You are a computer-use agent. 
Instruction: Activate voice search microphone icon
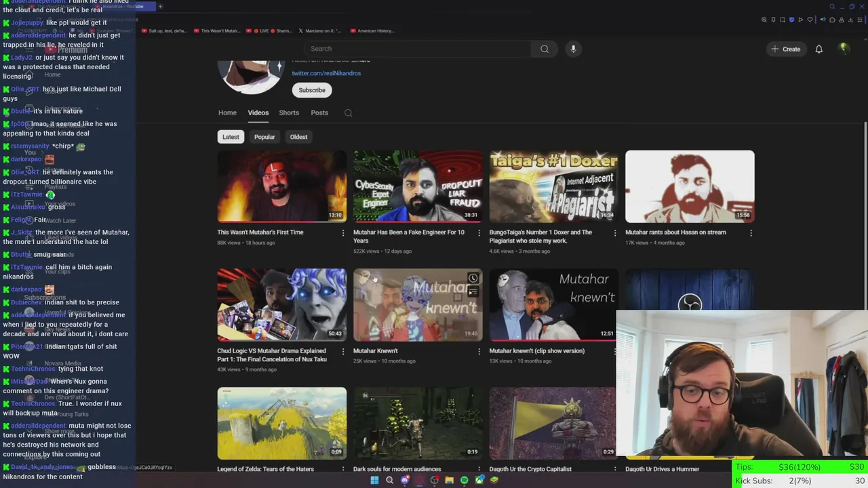coord(573,49)
